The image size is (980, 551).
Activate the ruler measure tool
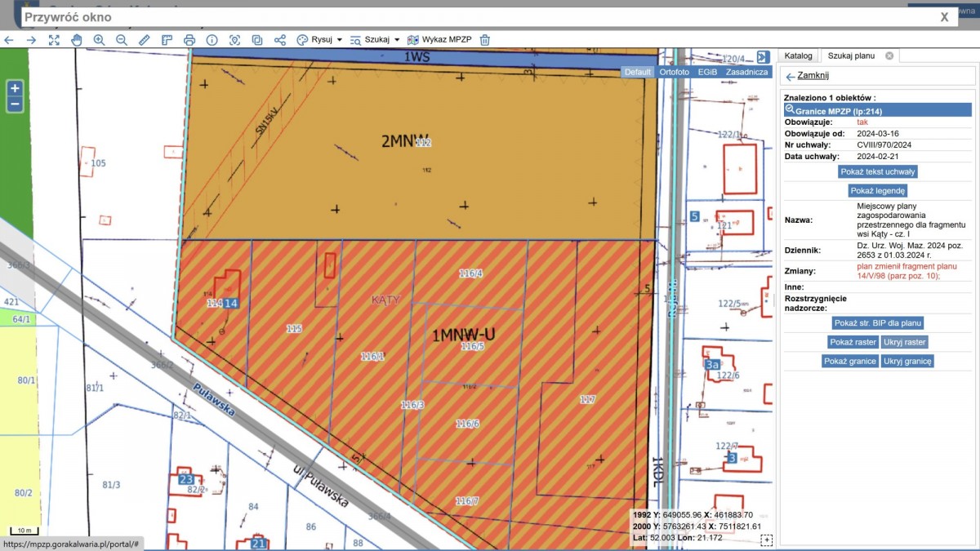pos(145,40)
